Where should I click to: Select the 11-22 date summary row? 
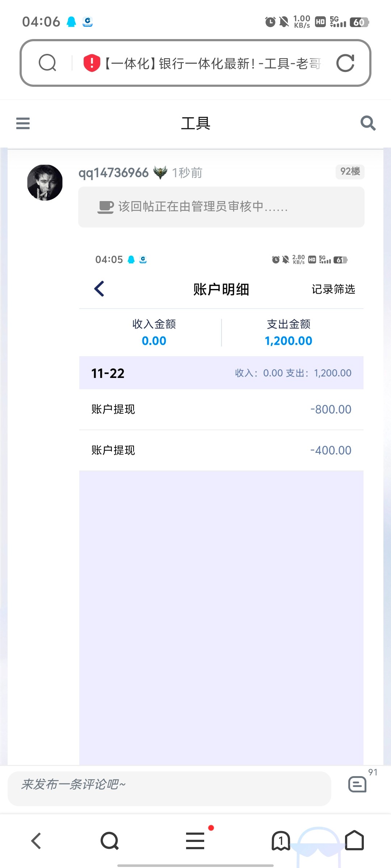[x=221, y=373]
